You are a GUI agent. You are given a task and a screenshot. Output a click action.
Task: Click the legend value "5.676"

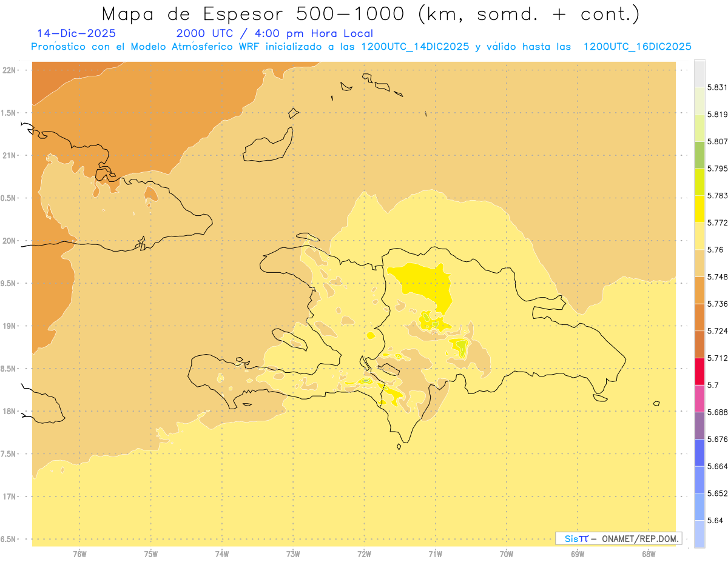tap(718, 439)
